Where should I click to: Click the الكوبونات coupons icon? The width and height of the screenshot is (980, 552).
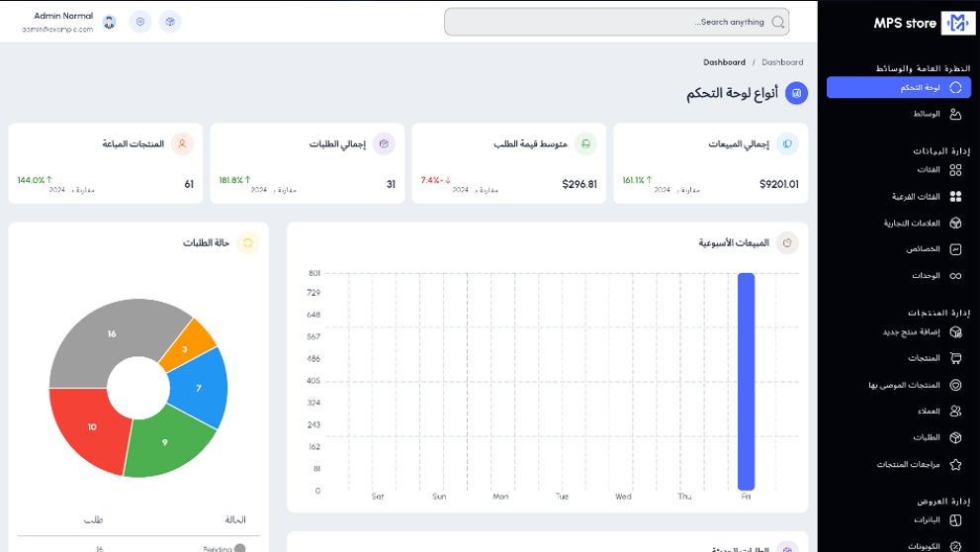pyautogui.click(x=955, y=546)
